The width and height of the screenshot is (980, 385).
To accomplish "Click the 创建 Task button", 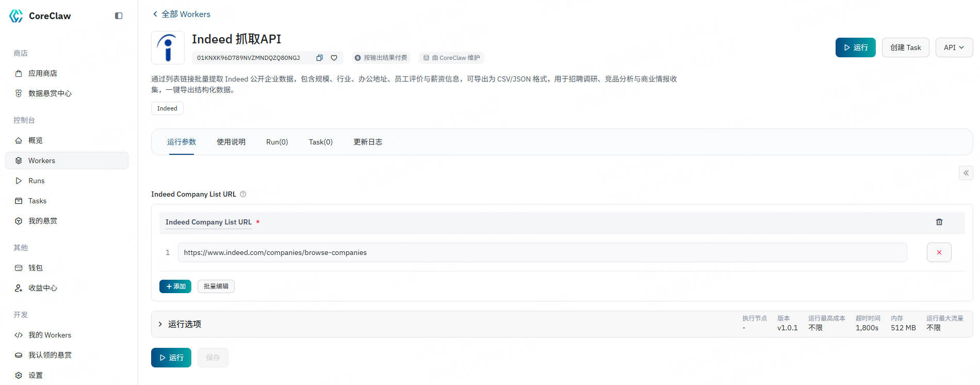I will coord(905,47).
